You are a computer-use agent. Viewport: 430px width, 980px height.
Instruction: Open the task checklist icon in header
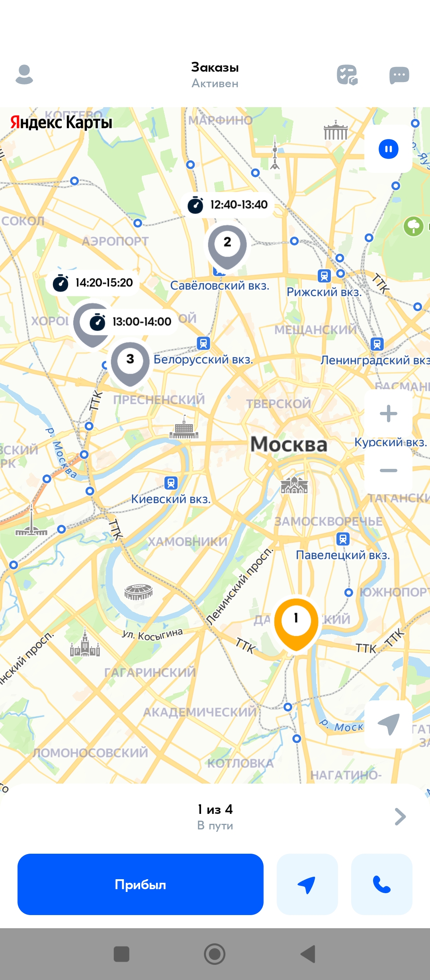click(347, 75)
